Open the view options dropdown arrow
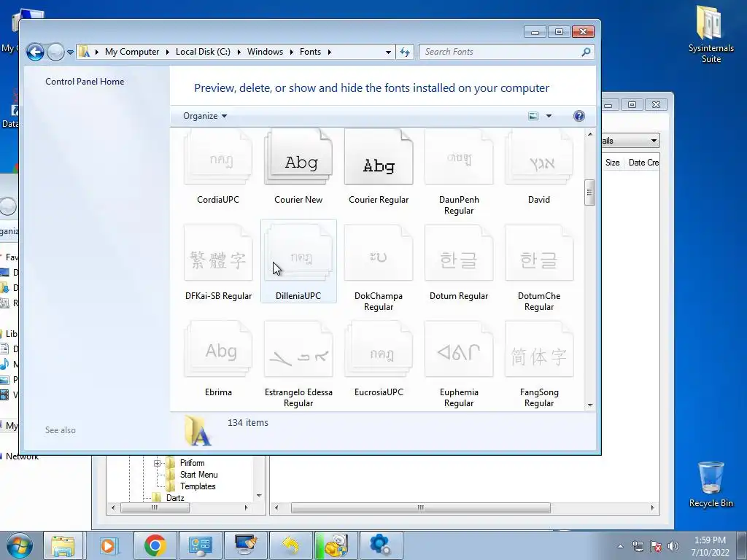Screen dimensions: 747x560 (549, 116)
